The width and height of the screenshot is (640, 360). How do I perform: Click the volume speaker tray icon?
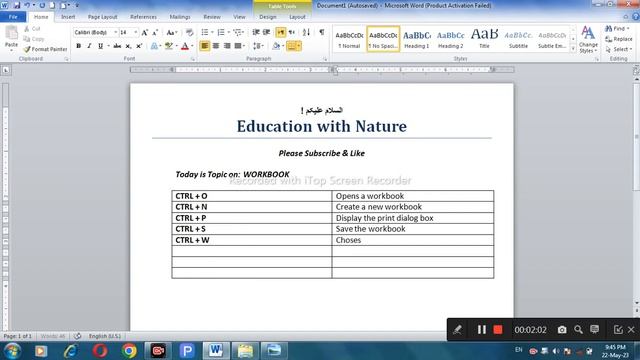coord(556,351)
